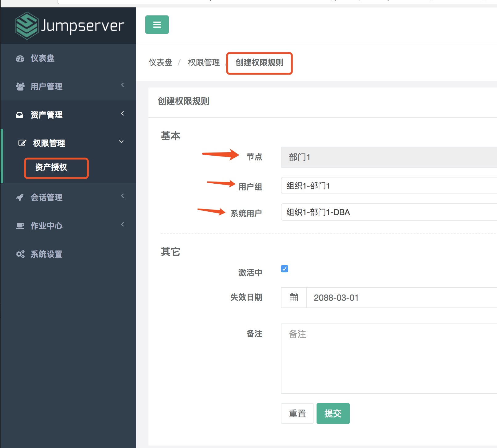This screenshot has width=497, height=448.
Task: Click the Jumpserver logo icon
Action: [x=27, y=26]
